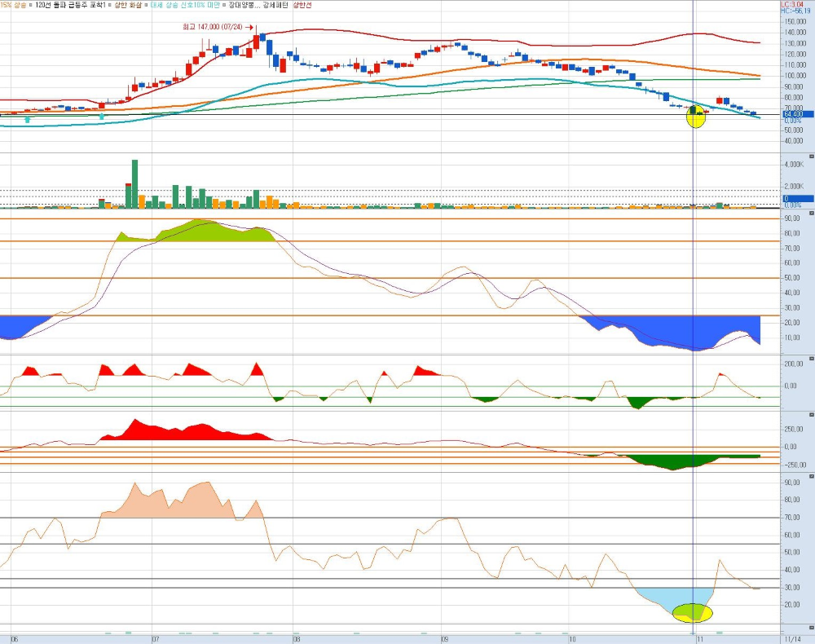Click the volume panel's small corner button
Image resolution: width=815 pixels, height=644 pixels.
812,156
